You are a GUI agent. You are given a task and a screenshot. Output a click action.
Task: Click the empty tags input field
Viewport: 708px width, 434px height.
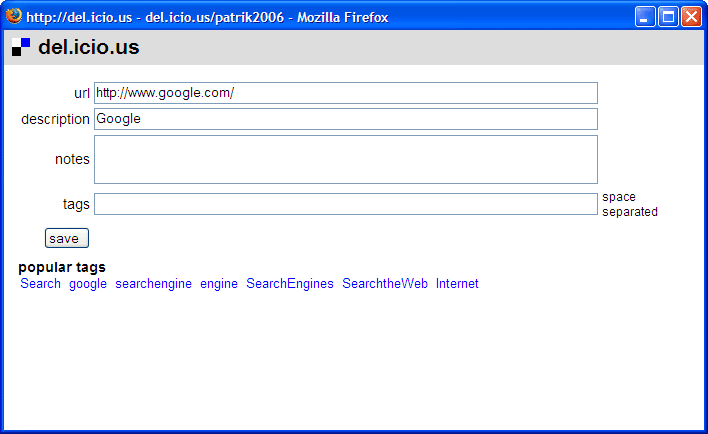point(346,204)
